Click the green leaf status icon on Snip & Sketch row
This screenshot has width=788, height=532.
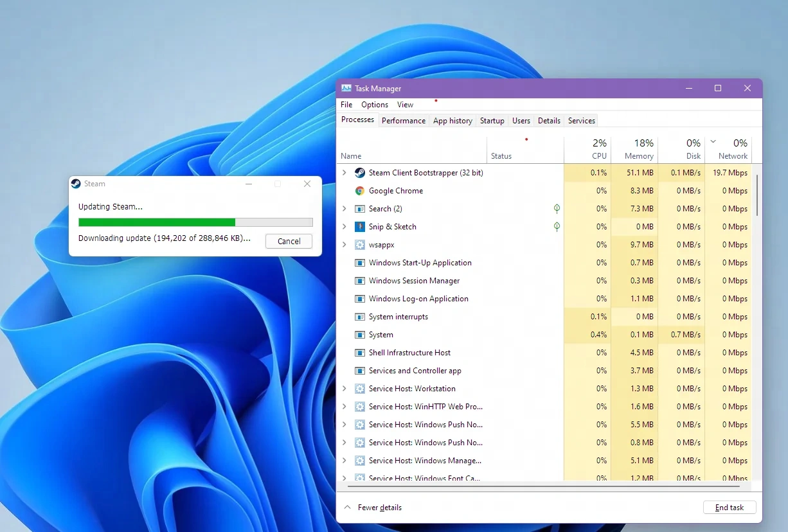557,227
